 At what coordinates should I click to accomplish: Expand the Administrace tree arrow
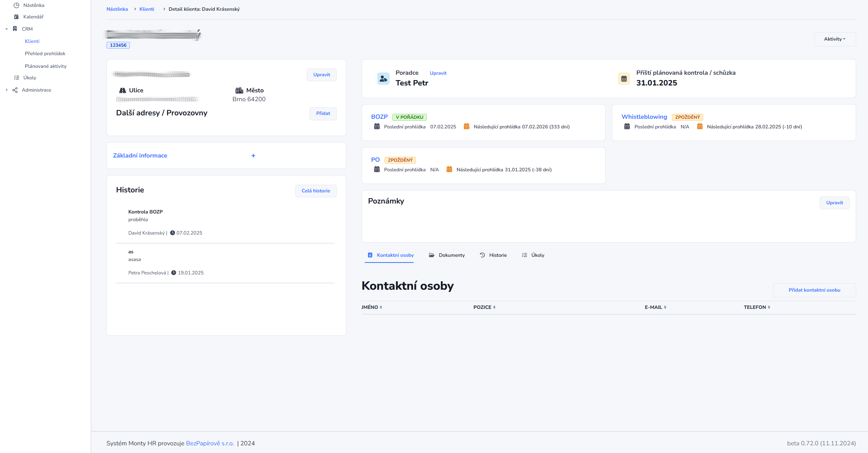7,90
